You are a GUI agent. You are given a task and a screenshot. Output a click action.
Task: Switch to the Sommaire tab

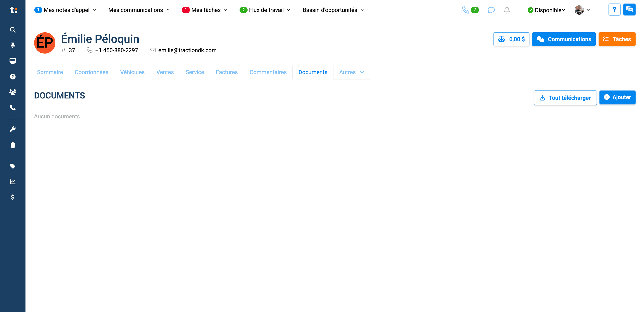[x=50, y=72]
